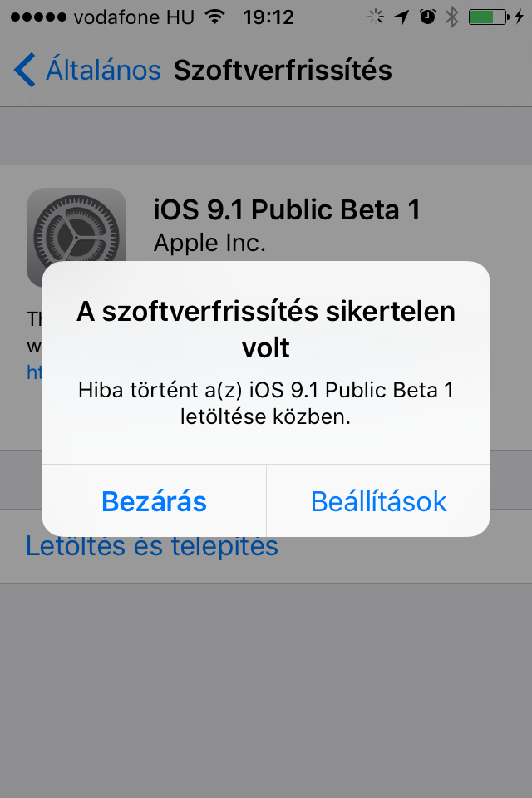Tap the alert title about failed update
Screen dimensions: 532x798
pyautogui.click(x=266, y=329)
